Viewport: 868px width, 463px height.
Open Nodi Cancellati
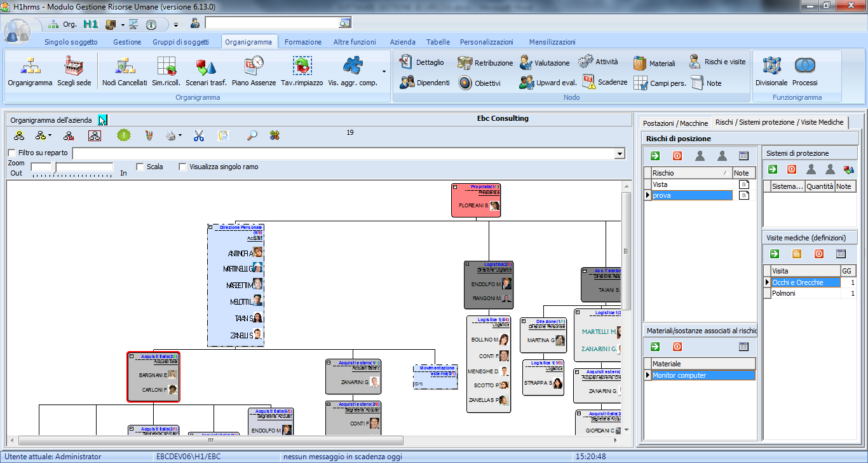(x=125, y=71)
